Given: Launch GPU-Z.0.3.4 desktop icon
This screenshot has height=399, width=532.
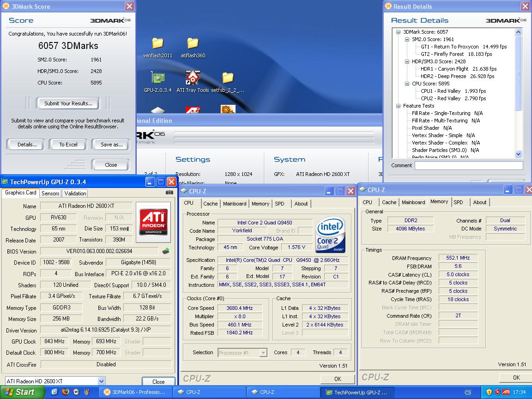Looking at the screenshot, I should 157,82.
